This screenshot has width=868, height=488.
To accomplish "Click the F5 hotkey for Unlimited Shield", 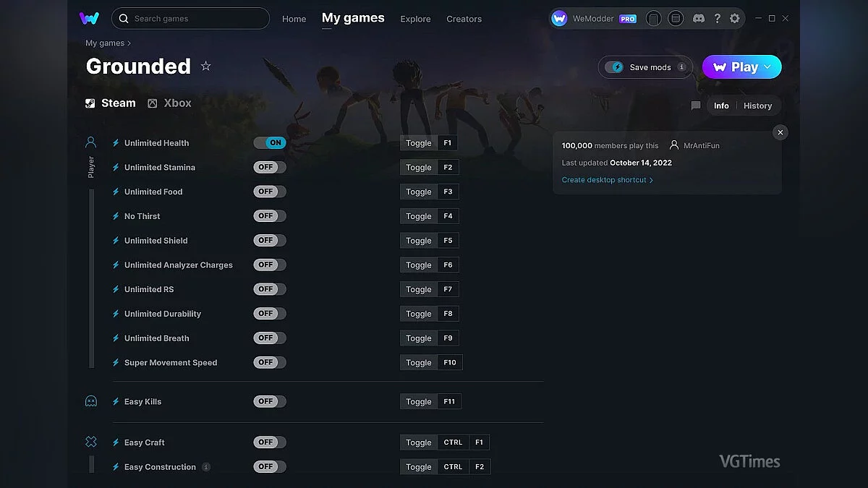I will [448, 241].
